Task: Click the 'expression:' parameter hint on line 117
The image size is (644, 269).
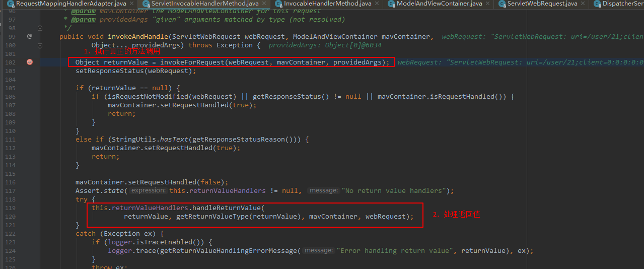Action: coord(149,190)
